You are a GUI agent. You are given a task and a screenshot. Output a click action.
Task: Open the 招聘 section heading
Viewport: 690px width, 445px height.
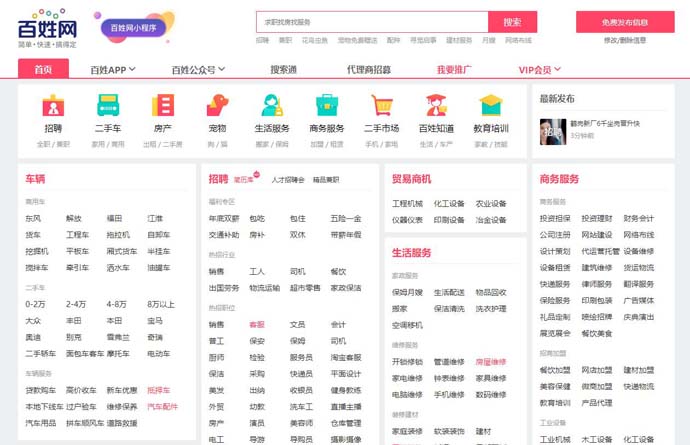pyautogui.click(x=218, y=179)
